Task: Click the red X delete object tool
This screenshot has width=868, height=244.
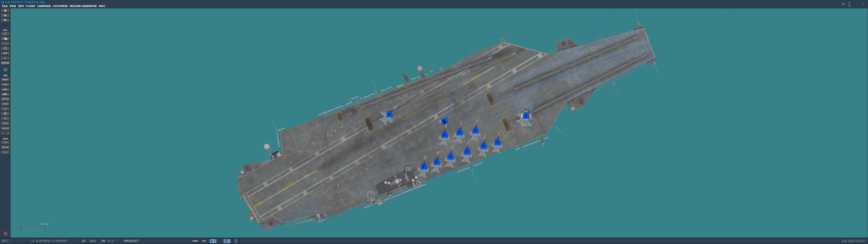Action: (5, 133)
